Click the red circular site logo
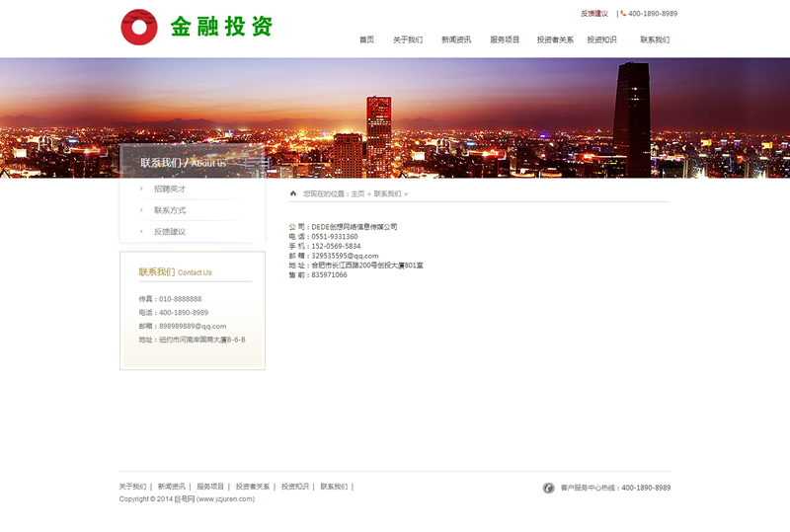Viewport: 790px width, 532px height. coord(139,27)
